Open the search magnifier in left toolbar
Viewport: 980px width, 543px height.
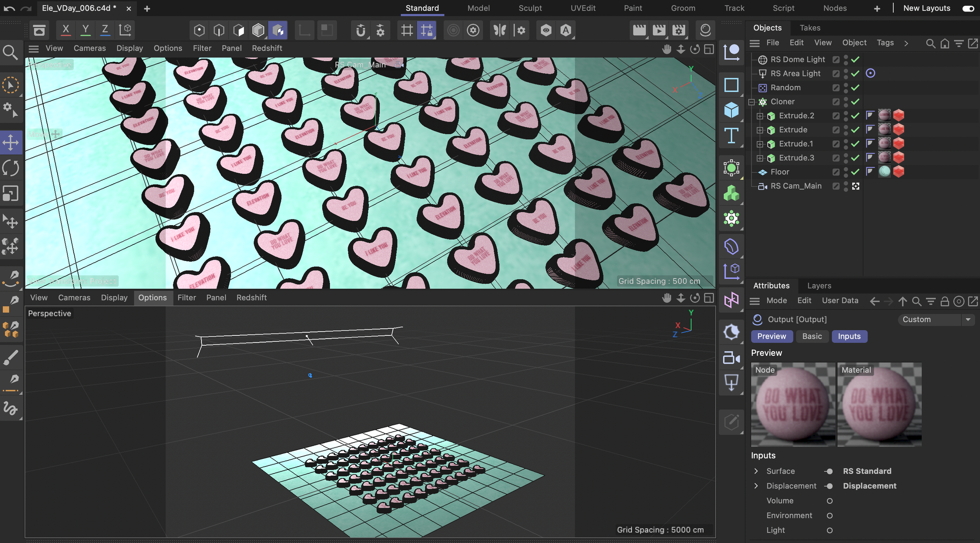pos(10,52)
